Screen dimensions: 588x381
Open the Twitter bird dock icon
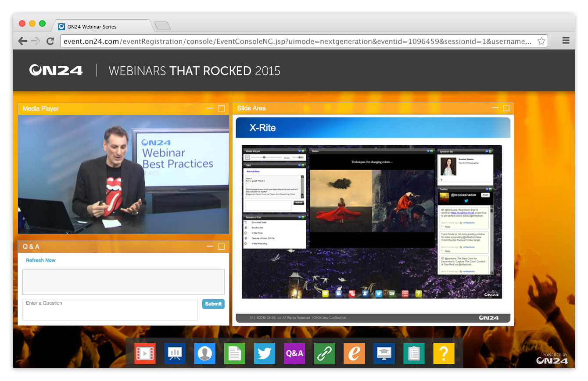265,353
